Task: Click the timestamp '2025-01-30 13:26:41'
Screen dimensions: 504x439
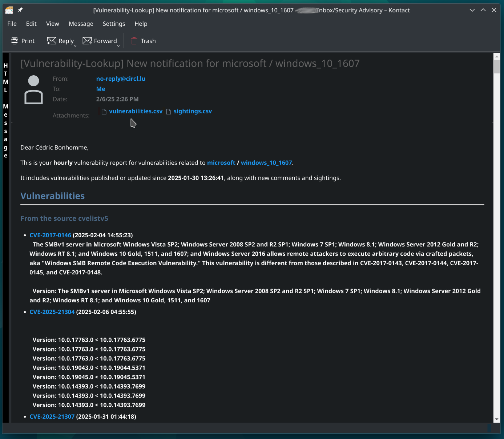Action: [x=196, y=178]
